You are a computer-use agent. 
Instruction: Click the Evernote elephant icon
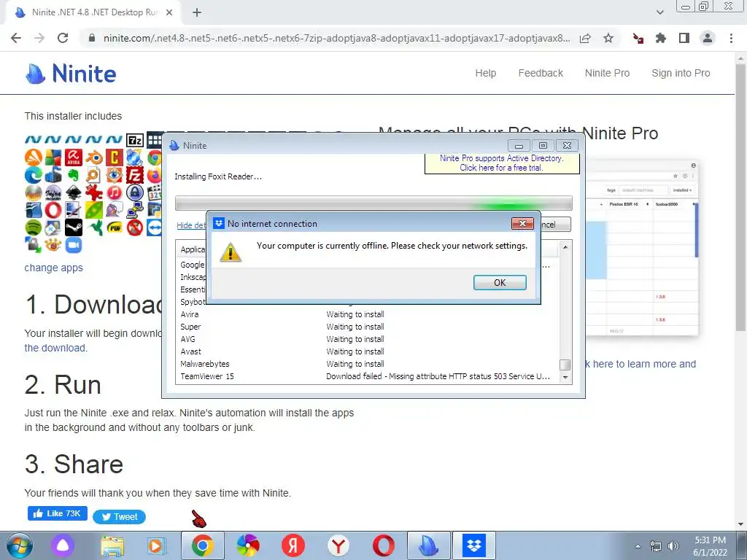click(74, 175)
